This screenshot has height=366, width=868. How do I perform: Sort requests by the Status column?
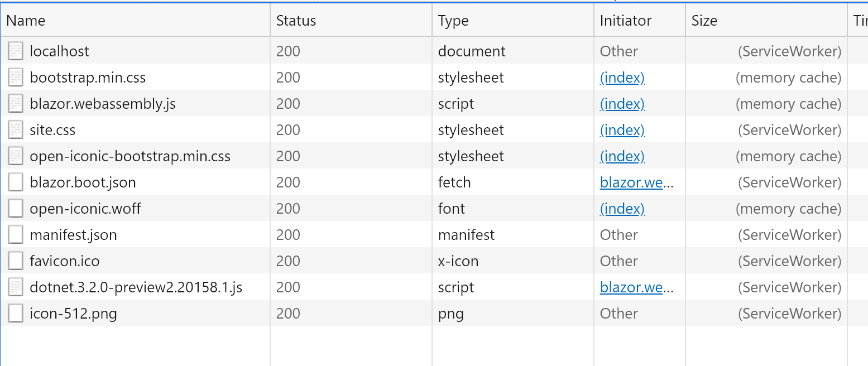coord(295,20)
